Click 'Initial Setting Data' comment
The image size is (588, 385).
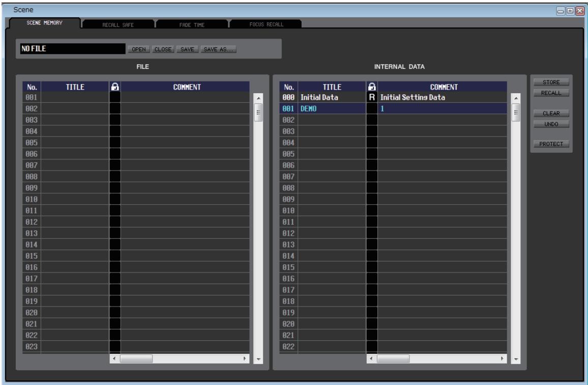point(413,97)
